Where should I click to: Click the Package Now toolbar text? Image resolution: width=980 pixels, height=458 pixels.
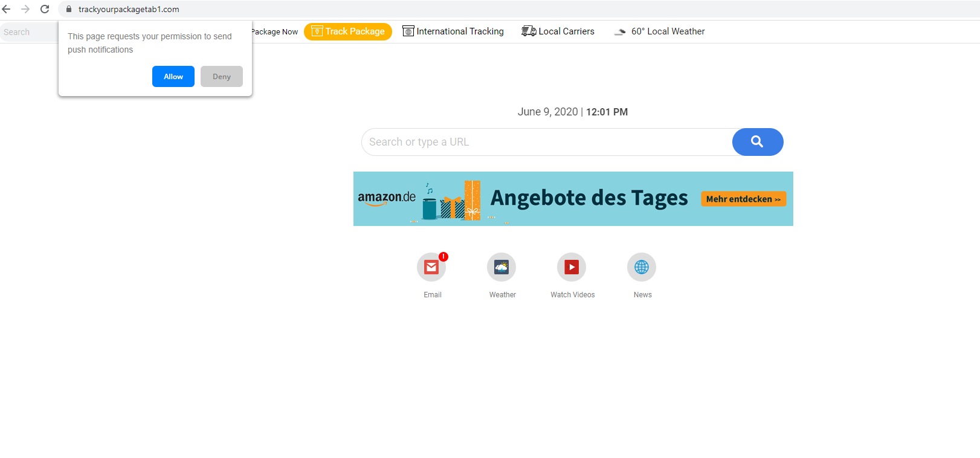[x=275, y=32]
